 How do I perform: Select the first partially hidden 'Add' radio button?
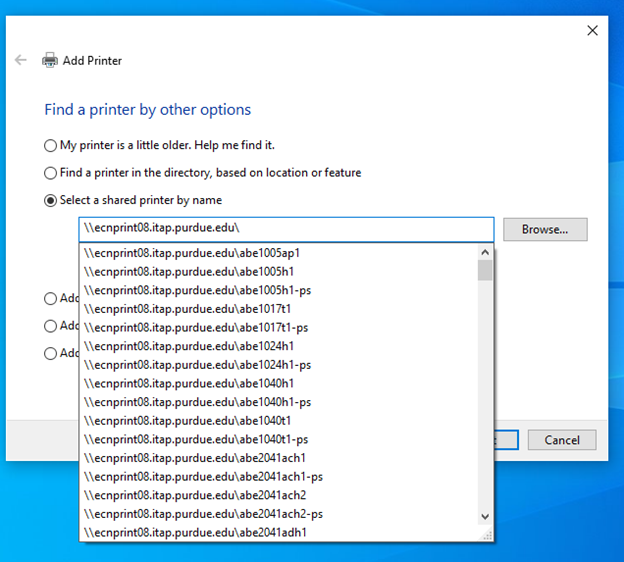[x=50, y=298]
